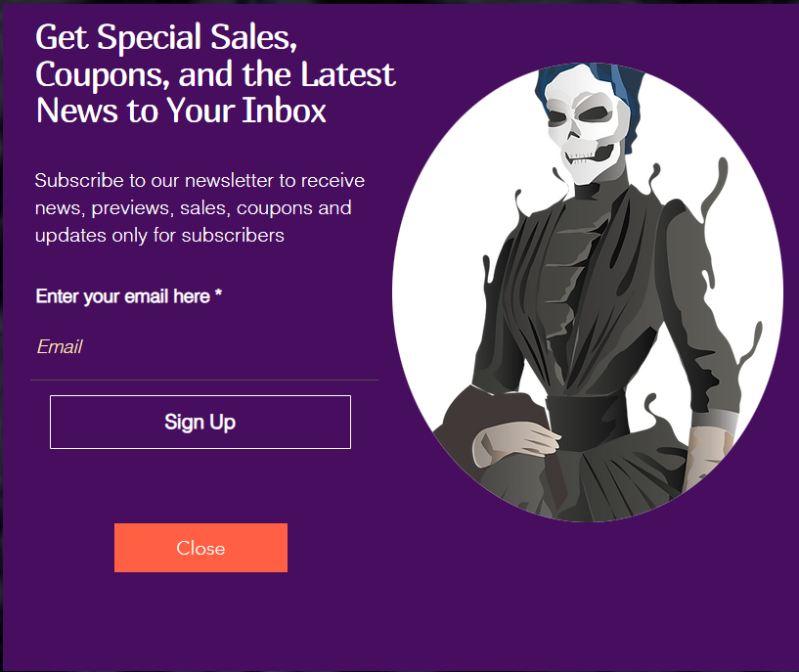
Task: Close the newsletter popup
Action: pos(200,548)
